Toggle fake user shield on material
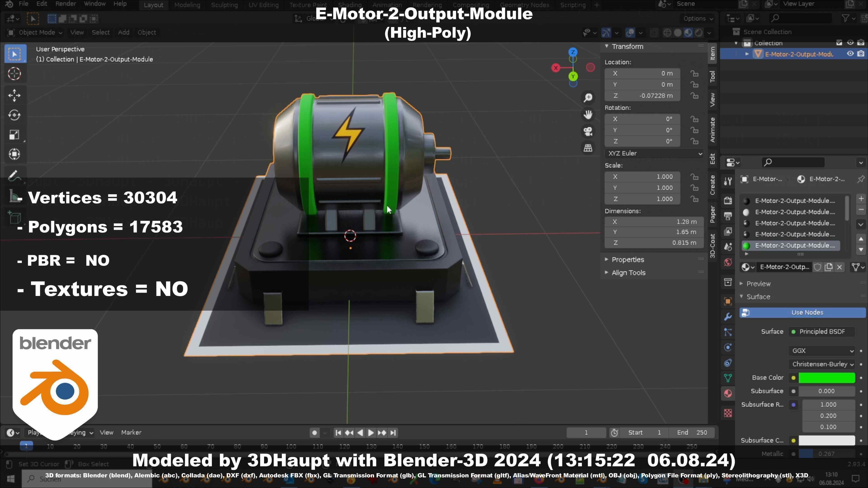The image size is (868, 488). (817, 267)
